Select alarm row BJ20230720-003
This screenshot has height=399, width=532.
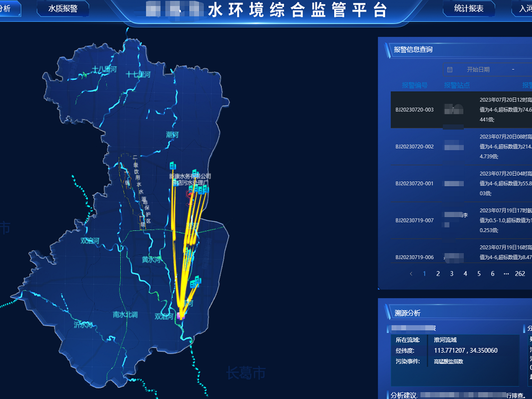[414, 110]
